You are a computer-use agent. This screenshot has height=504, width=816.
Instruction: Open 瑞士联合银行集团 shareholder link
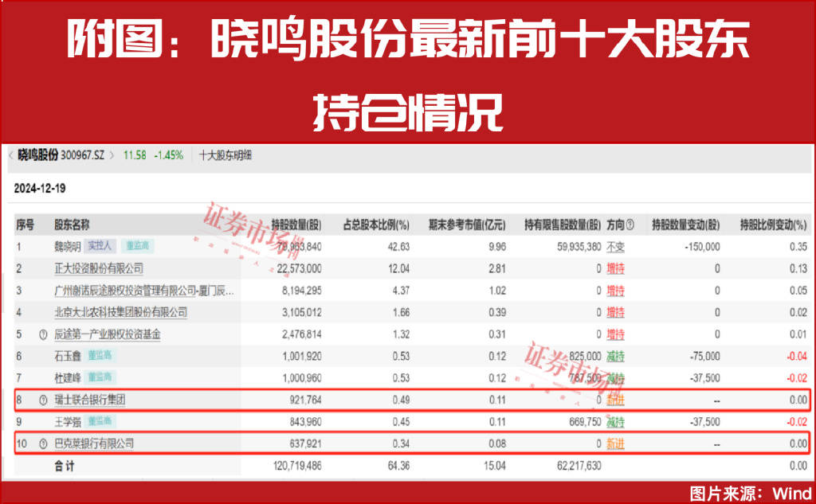pyautogui.click(x=90, y=400)
